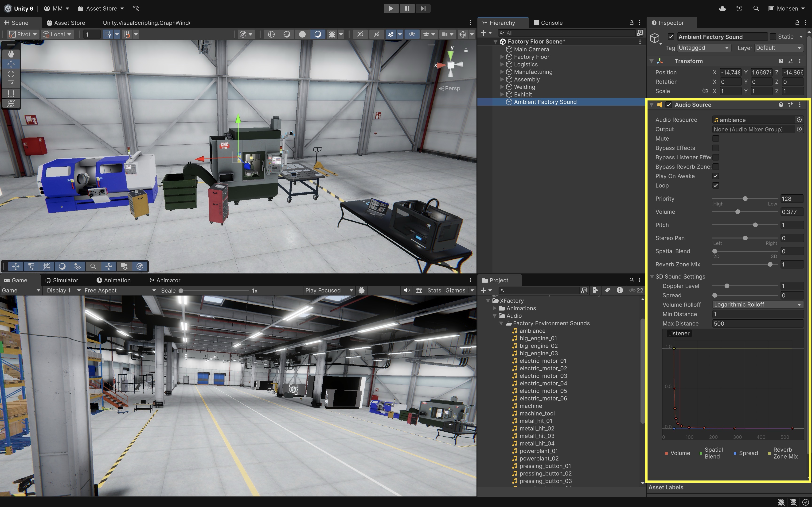Expand the Manufacturing object in Hierarchy
The image size is (812, 507).
(502, 72)
